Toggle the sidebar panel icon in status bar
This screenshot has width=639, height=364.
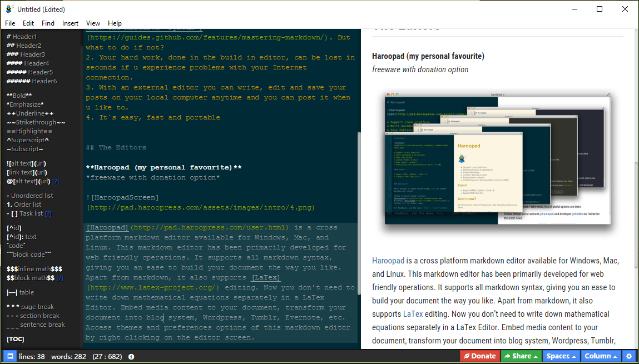pos(10,356)
